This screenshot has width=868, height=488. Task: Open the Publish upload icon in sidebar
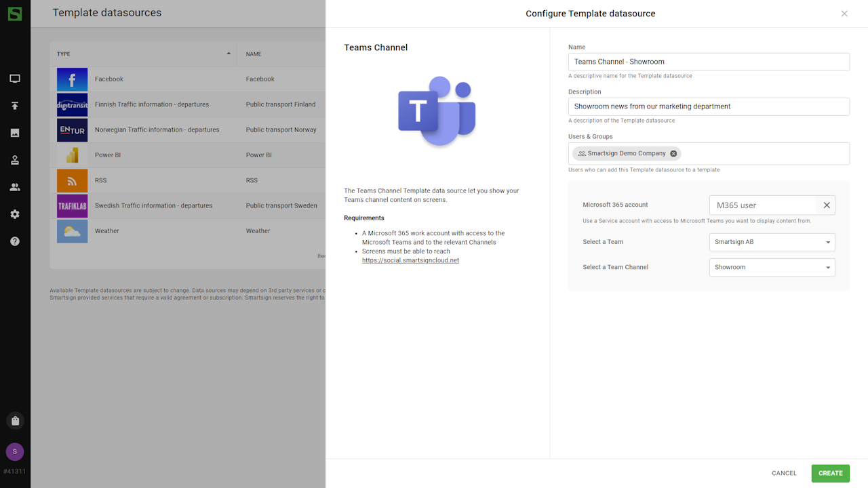point(15,106)
